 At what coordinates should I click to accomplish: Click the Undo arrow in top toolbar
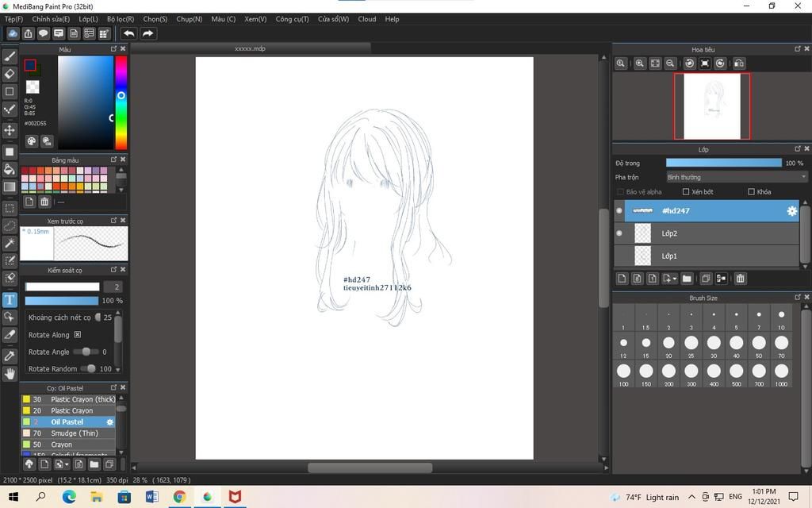[x=129, y=33]
